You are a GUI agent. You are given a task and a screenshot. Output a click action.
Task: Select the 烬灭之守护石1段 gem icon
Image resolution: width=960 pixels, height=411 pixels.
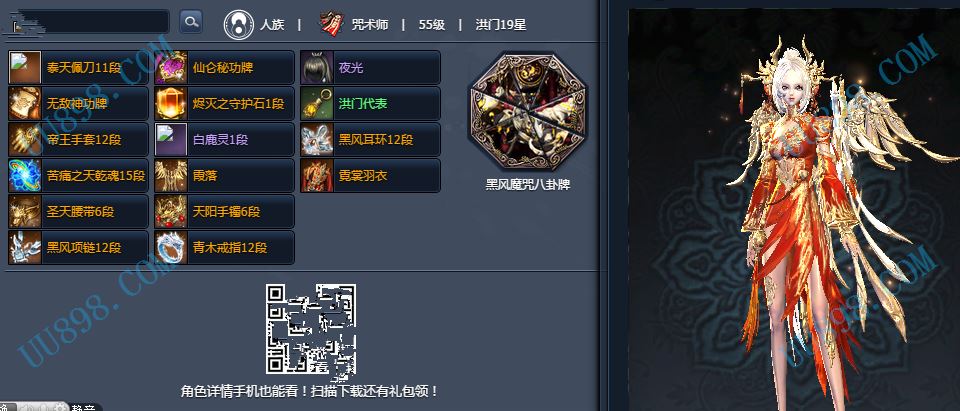pyautogui.click(x=171, y=104)
